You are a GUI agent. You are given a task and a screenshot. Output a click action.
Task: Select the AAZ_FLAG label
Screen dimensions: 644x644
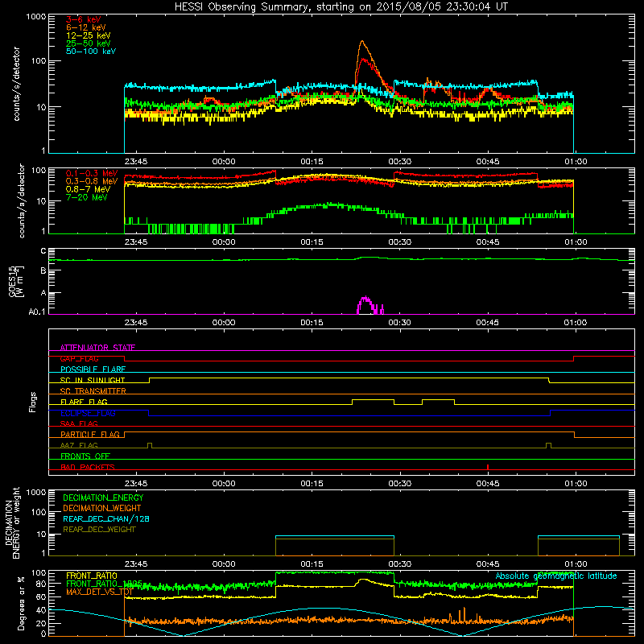[x=79, y=445]
